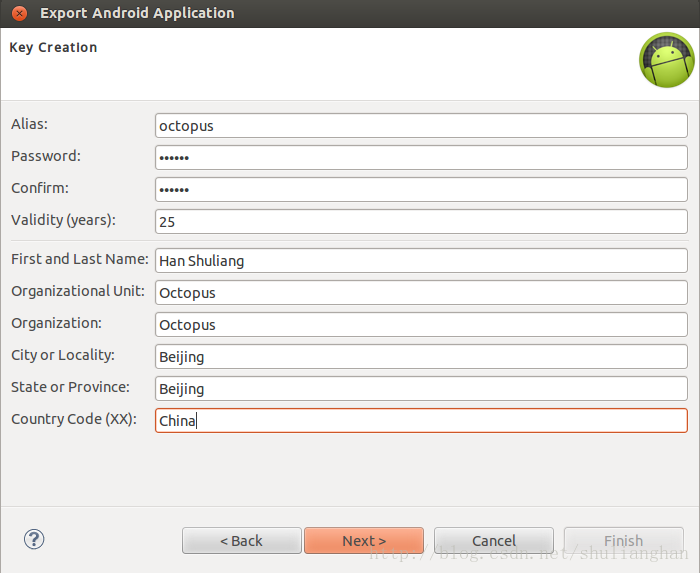700x573 pixels.
Task: Cancel the key creation wizard
Action: click(494, 540)
